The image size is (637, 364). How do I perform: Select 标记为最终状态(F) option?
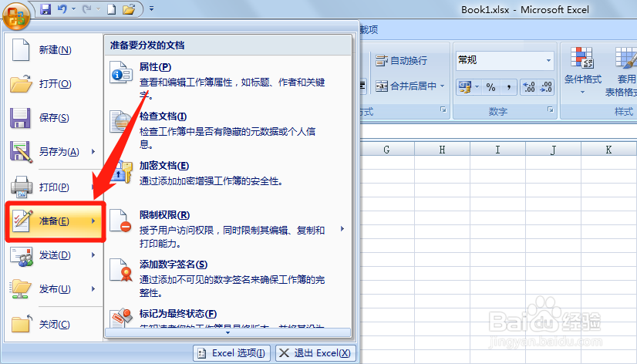click(228, 317)
